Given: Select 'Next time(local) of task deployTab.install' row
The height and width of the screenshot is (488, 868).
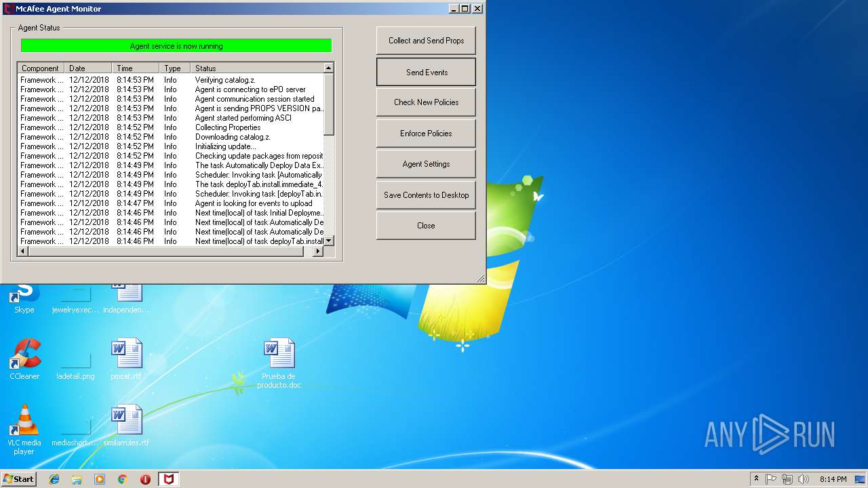Looking at the screenshot, I should pos(171,241).
